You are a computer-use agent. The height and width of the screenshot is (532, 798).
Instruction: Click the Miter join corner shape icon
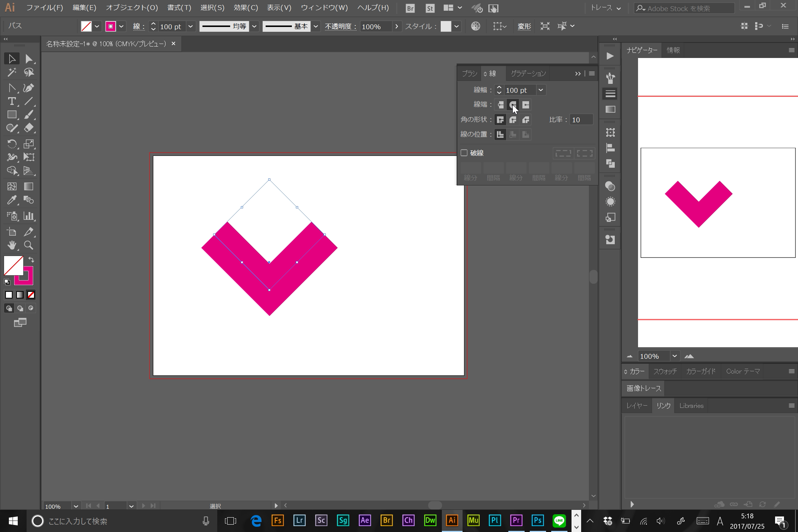click(x=501, y=119)
